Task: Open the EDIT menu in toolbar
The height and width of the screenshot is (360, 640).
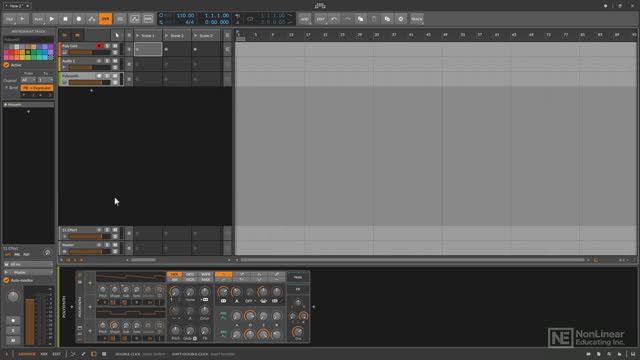Action: [x=320, y=19]
